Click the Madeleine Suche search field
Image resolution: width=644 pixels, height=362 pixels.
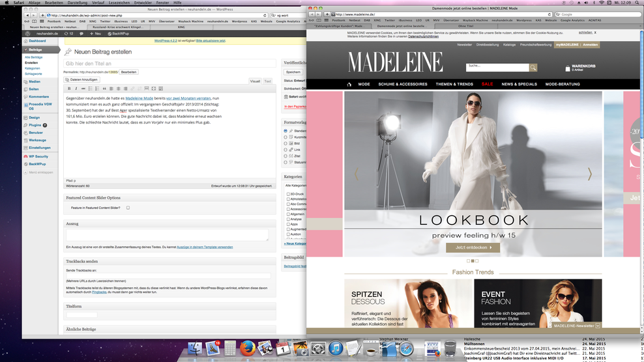tap(497, 68)
